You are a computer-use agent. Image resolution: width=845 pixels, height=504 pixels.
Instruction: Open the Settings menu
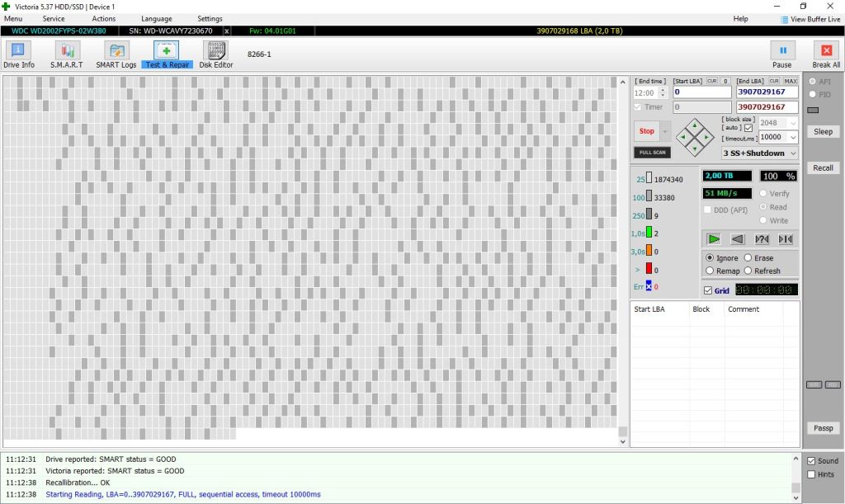210,19
